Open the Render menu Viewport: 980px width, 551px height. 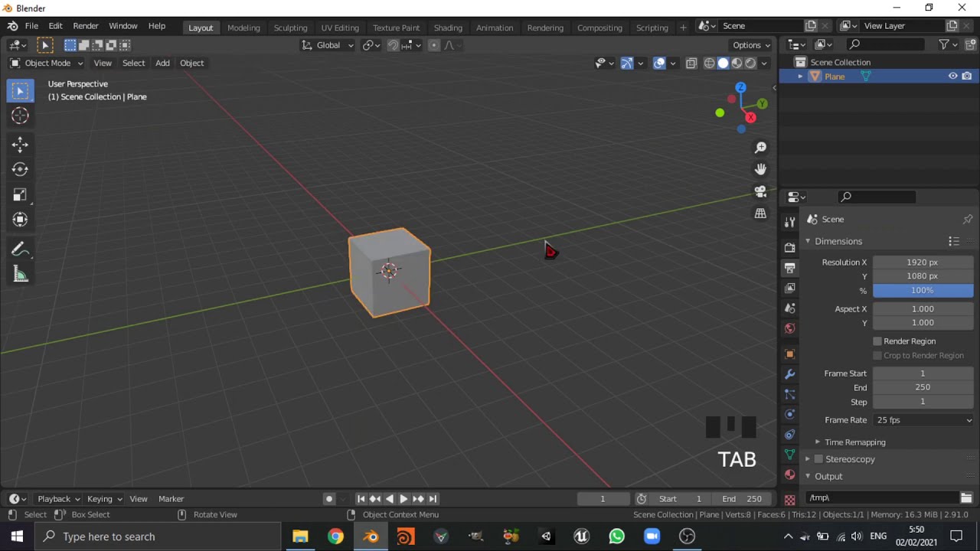[x=86, y=26]
